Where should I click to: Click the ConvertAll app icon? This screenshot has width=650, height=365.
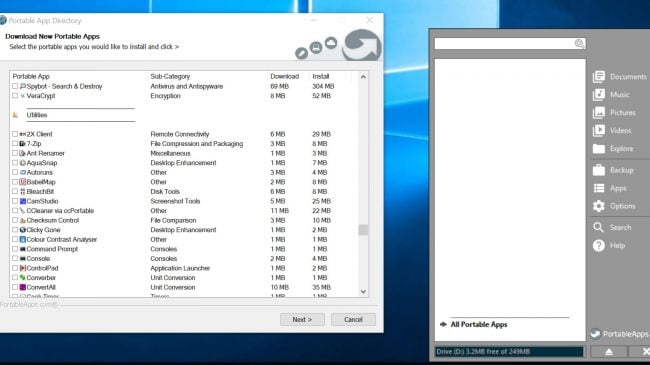tap(23, 287)
